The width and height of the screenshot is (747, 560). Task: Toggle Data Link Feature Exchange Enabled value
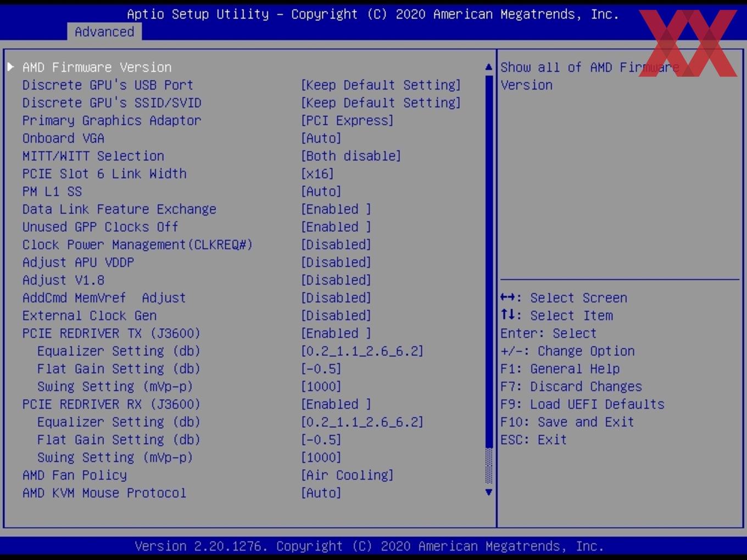(x=336, y=209)
